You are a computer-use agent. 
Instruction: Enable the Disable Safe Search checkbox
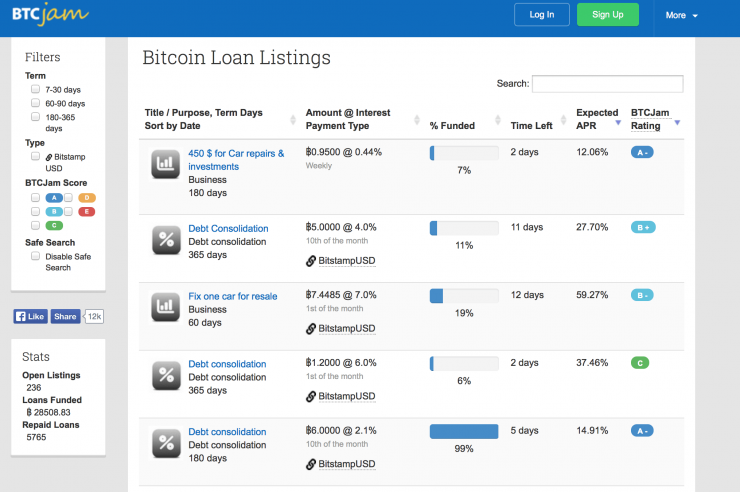[35, 256]
